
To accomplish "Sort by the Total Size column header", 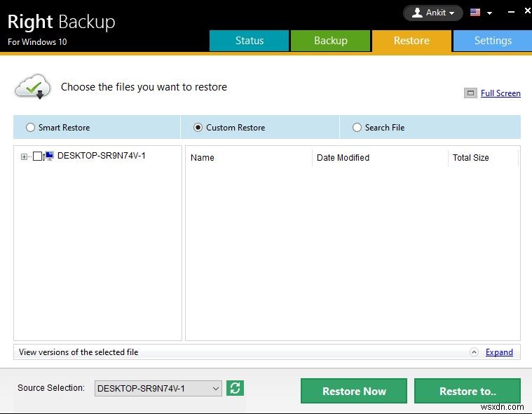I will (484, 158).
